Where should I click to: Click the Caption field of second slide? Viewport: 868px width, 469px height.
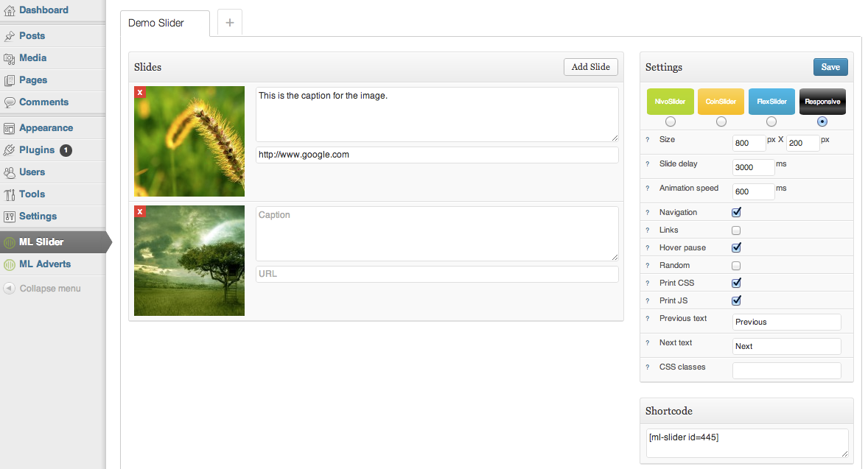click(x=438, y=233)
